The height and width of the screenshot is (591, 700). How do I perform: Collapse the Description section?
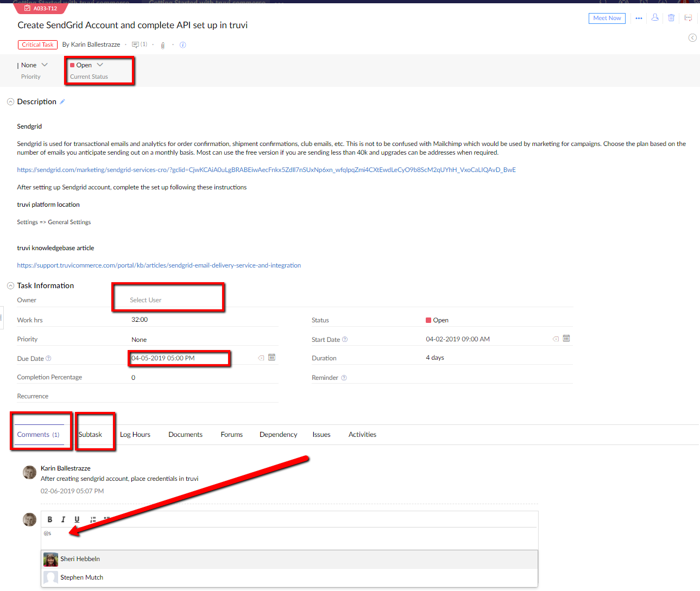(10, 102)
